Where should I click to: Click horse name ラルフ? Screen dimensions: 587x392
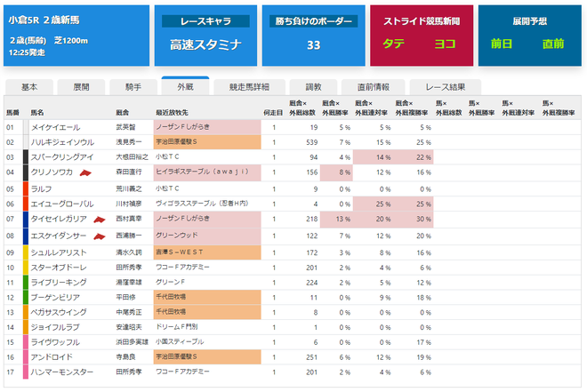pyautogui.click(x=41, y=189)
